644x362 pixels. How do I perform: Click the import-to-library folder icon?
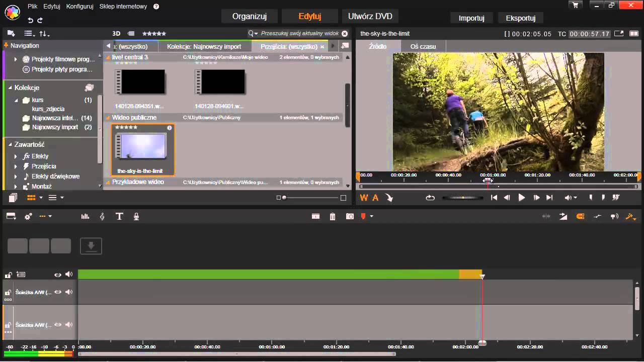pos(11,33)
